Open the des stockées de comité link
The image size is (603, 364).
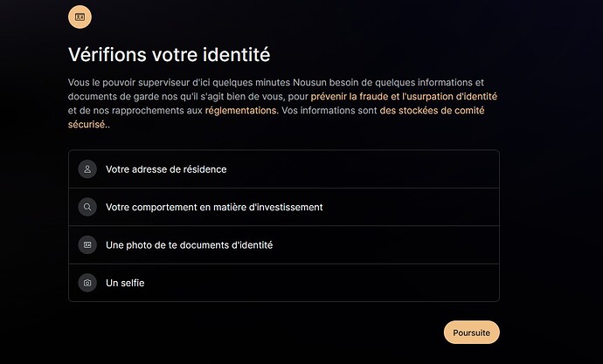click(x=432, y=111)
